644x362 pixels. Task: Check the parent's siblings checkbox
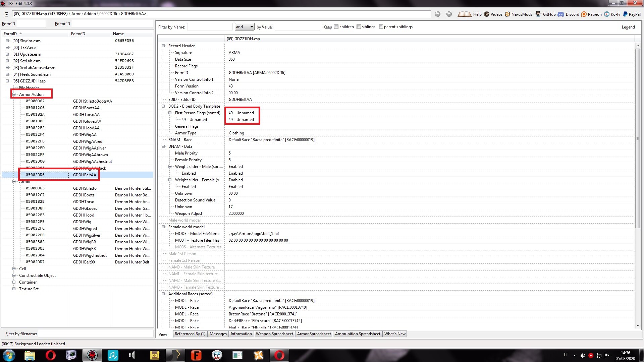(x=381, y=27)
